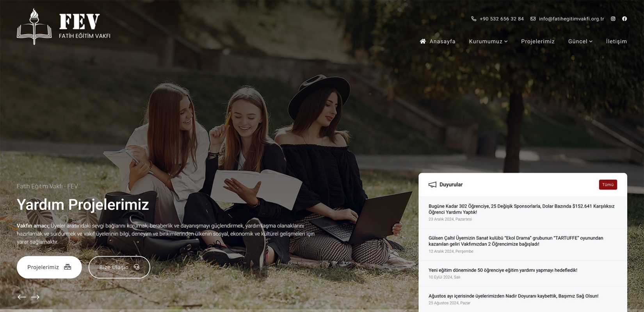The height and width of the screenshot is (312, 644).
Task: Open the Instagram icon link
Action: click(x=613, y=19)
